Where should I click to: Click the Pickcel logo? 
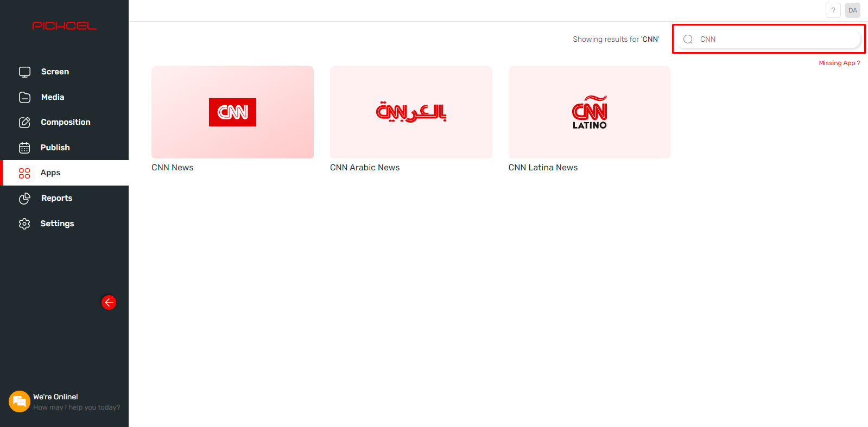[x=64, y=26]
